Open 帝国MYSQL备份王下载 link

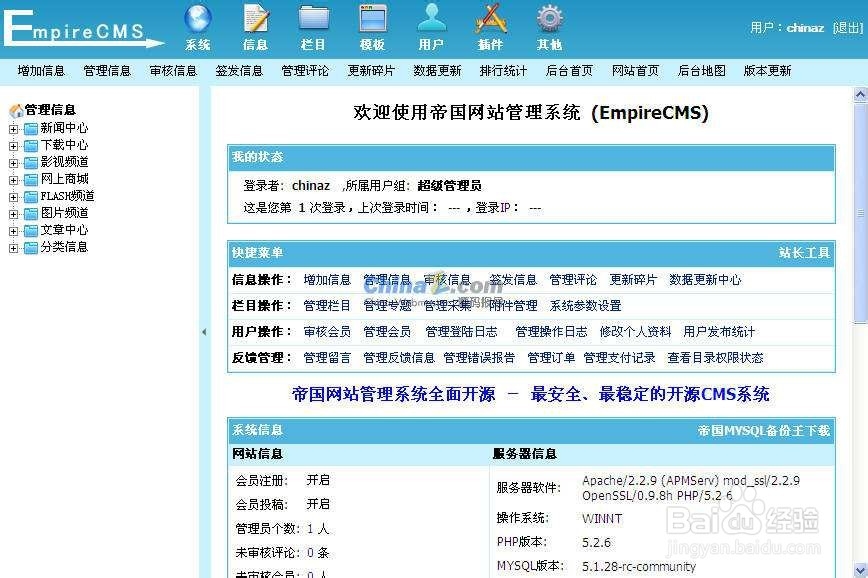764,431
